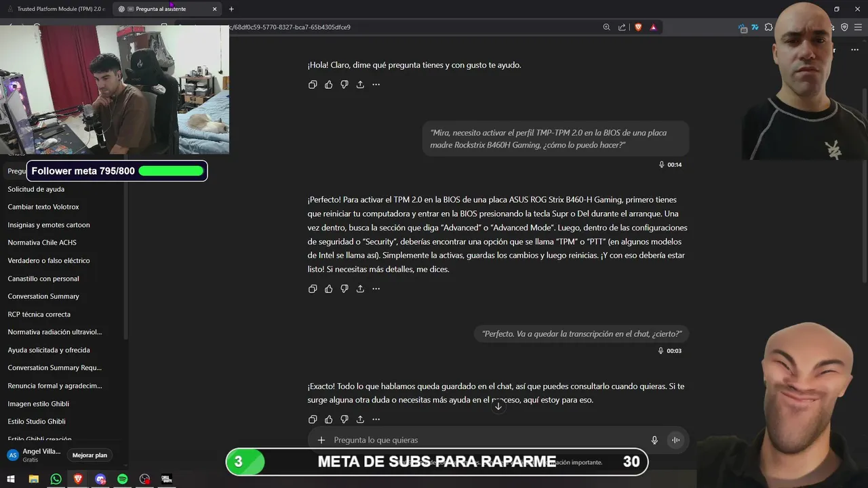Open the Angel Villa account menu

tap(34, 455)
